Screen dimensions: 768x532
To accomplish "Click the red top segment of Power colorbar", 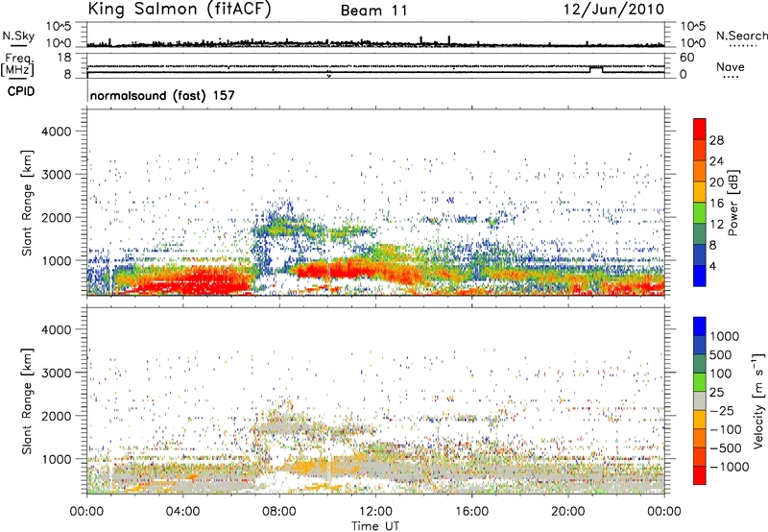I will (700, 129).
